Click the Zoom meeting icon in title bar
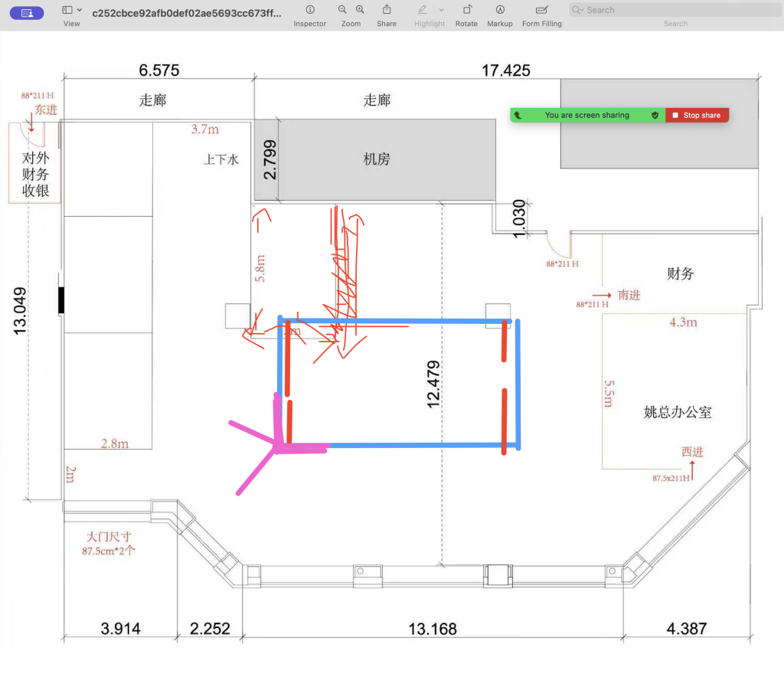 pos(28,12)
